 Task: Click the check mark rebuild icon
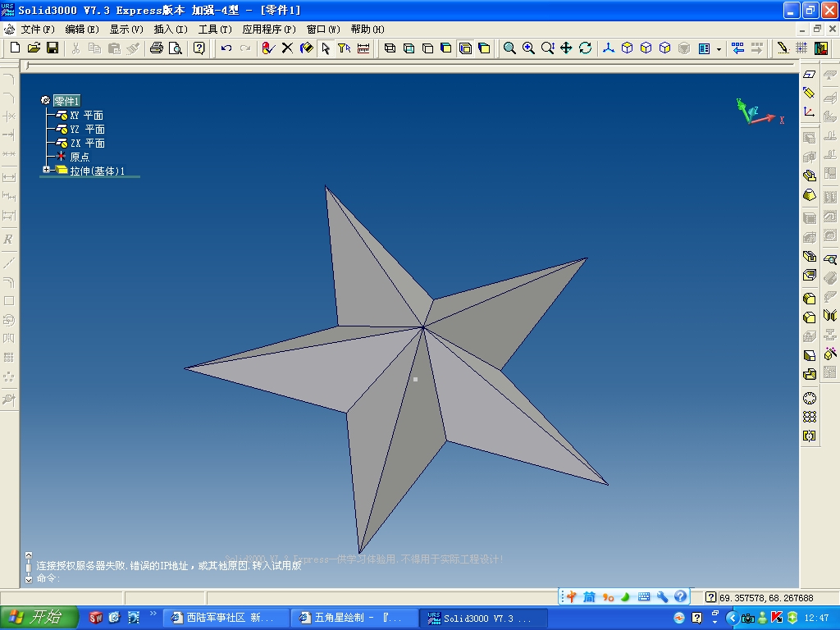coord(268,48)
